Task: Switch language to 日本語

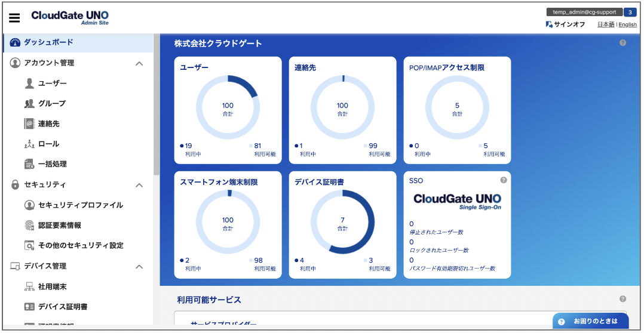Action: [x=606, y=24]
